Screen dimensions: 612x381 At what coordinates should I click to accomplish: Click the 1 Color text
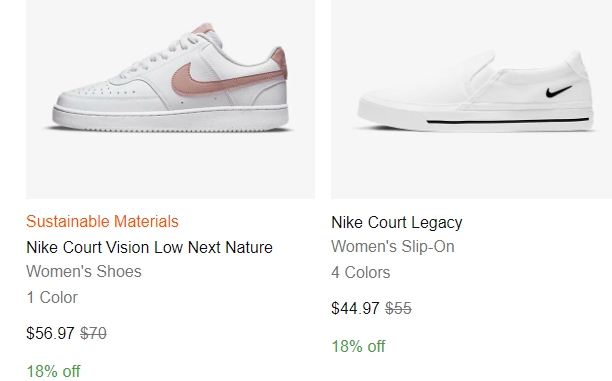pos(52,297)
